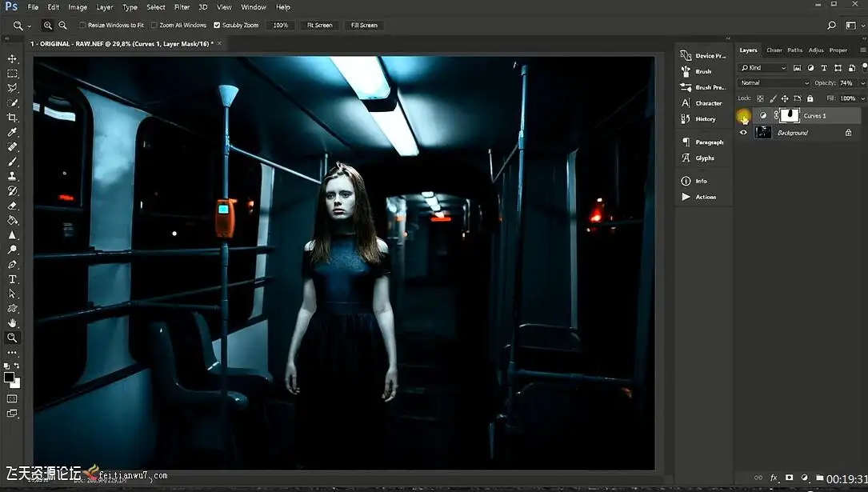The height and width of the screenshot is (492, 868).
Task: Select the Crop tool
Action: [x=12, y=118]
